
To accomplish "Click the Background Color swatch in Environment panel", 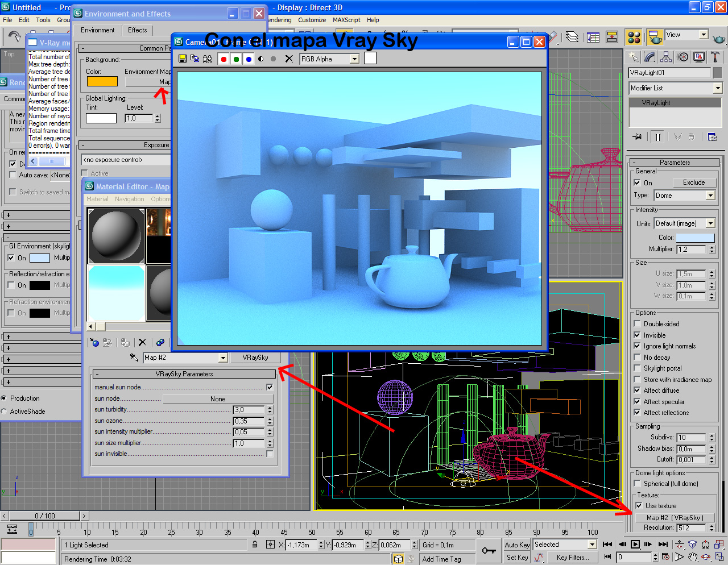I will [x=102, y=81].
